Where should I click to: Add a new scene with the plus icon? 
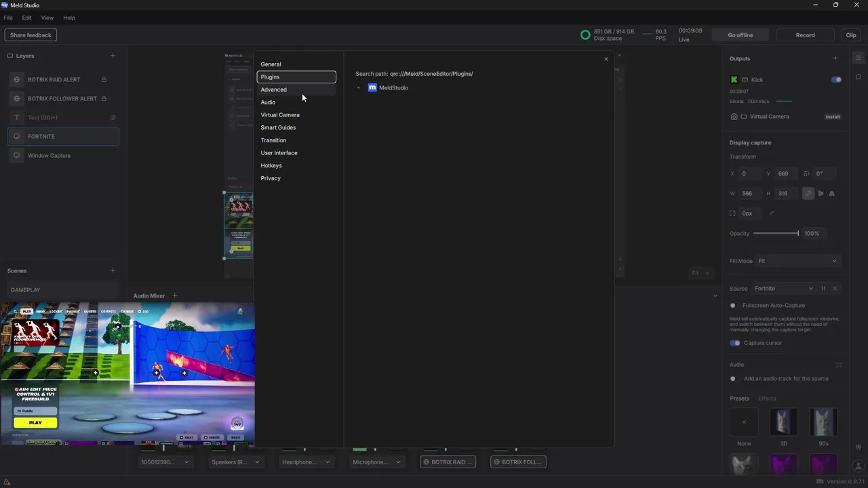[x=113, y=270]
